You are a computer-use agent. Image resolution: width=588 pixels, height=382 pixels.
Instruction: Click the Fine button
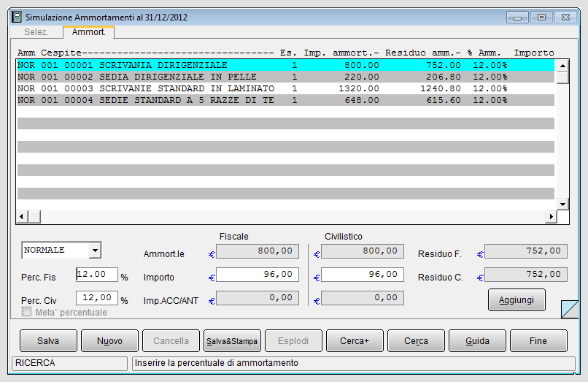(x=538, y=340)
